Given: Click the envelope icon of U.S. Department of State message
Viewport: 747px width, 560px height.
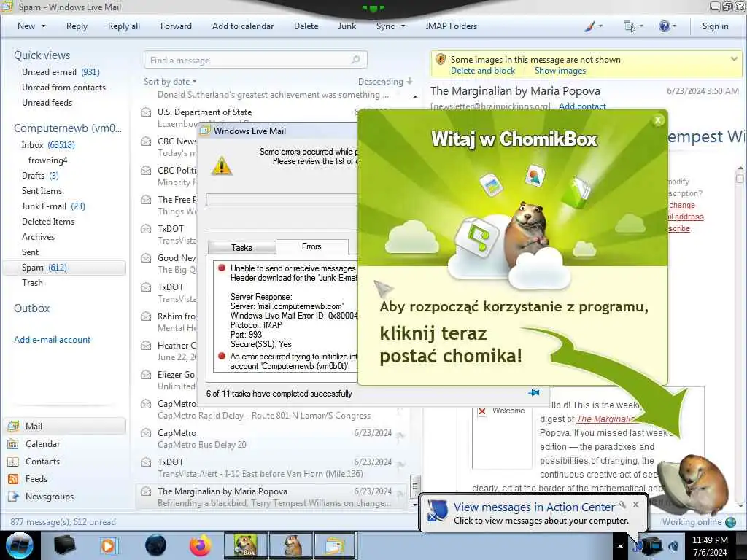Looking at the screenshot, I should [146, 112].
